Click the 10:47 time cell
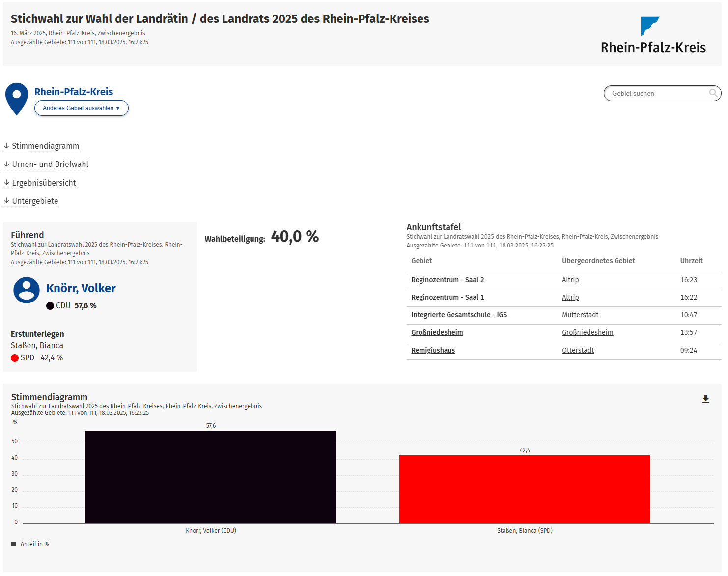728x576 pixels. coord(688,315)
